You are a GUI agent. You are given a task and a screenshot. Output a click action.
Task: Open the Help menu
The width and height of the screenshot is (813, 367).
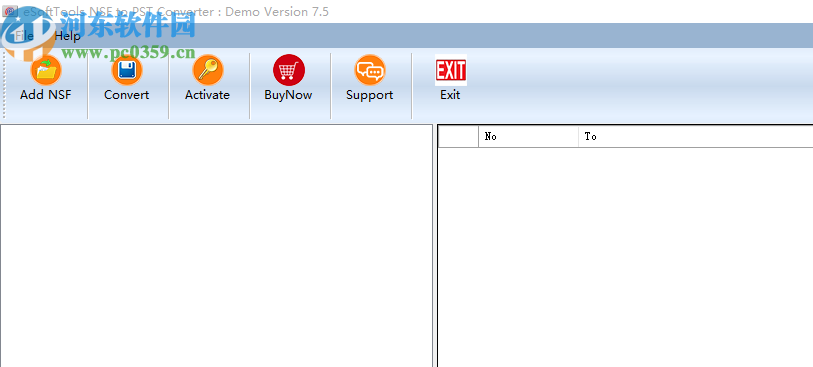point(67,36)
